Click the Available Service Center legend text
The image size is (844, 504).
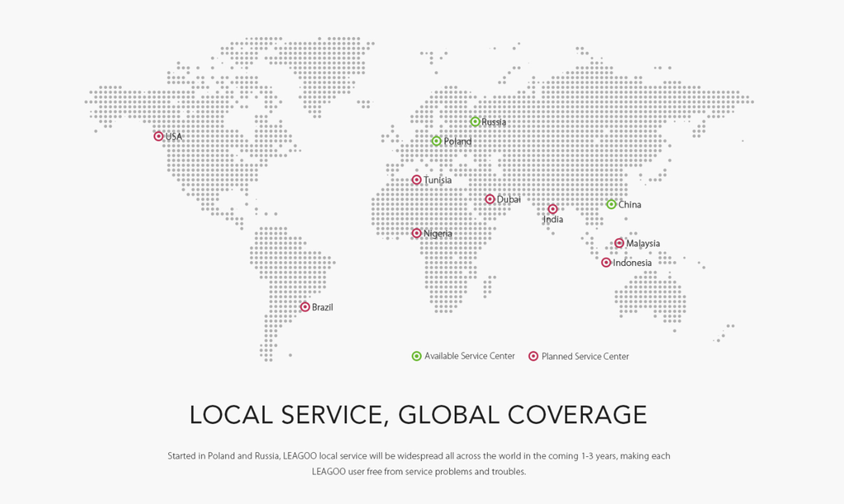(469, 356)
